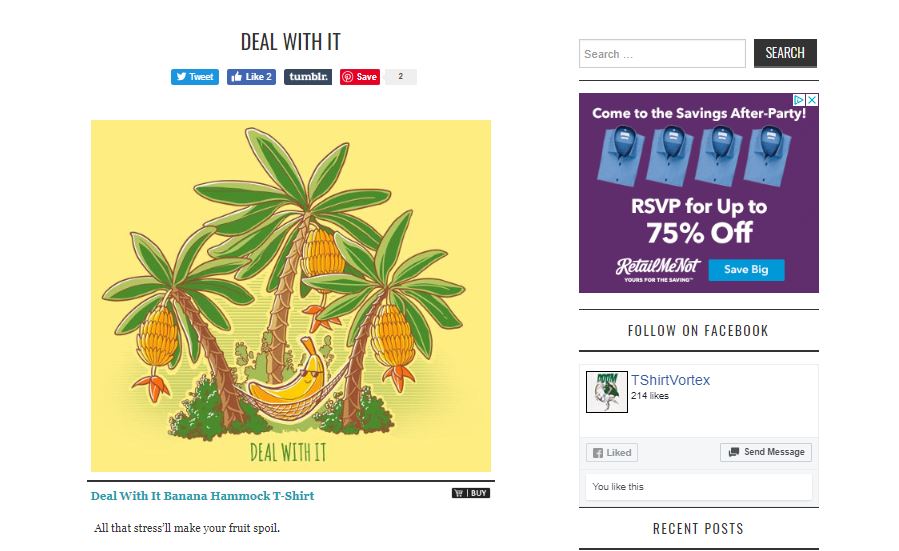Click the 75% Off ad banner text

point(699,233)
